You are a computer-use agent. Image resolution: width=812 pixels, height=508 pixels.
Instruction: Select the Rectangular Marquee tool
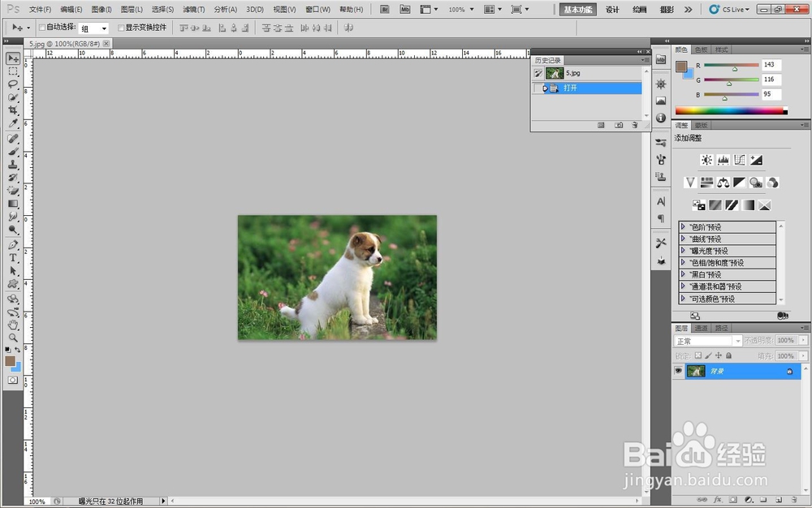click(13, 71)
